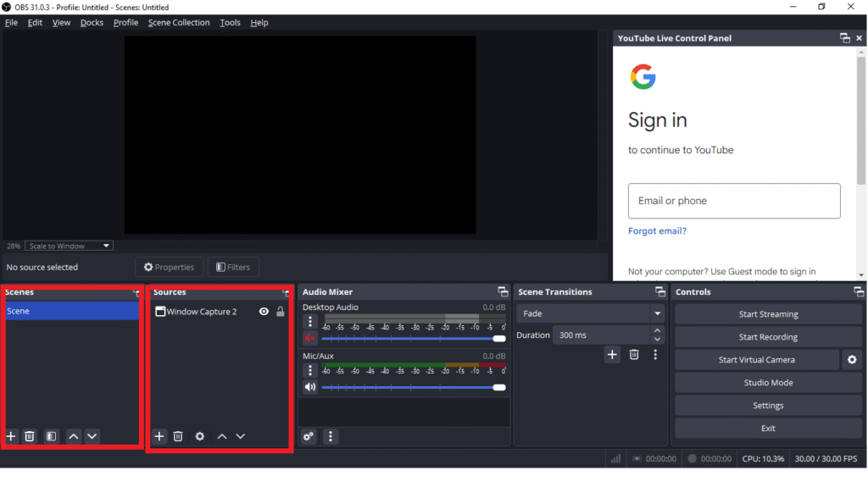Click Start Virtual Camera
This screenshot has height=487, width=868.
[757, 360]
